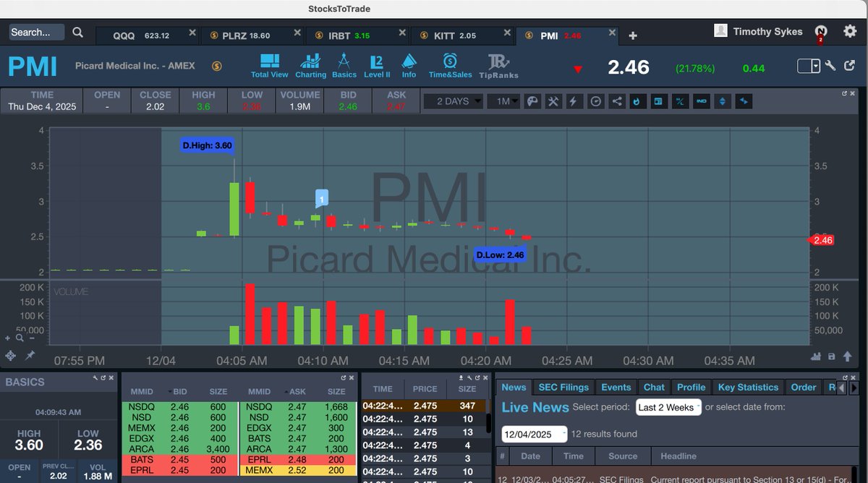Click the share chart icon

[616, 101]
